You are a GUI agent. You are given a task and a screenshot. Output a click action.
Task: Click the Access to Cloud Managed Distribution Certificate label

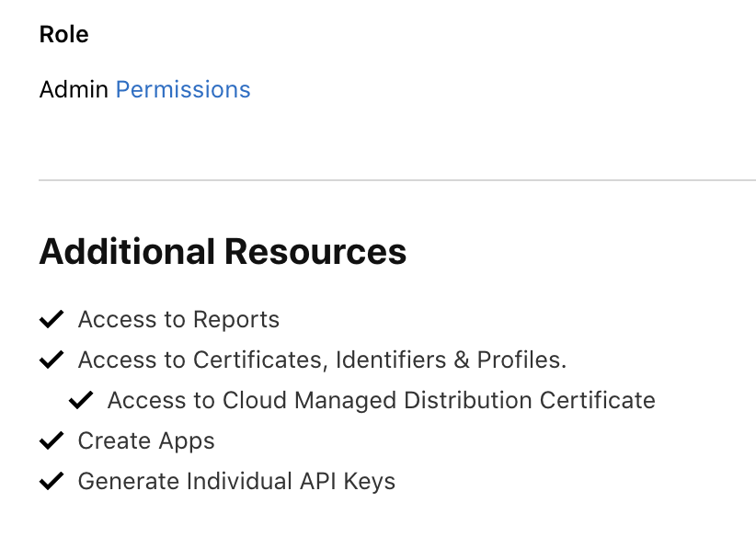point(381,401)
